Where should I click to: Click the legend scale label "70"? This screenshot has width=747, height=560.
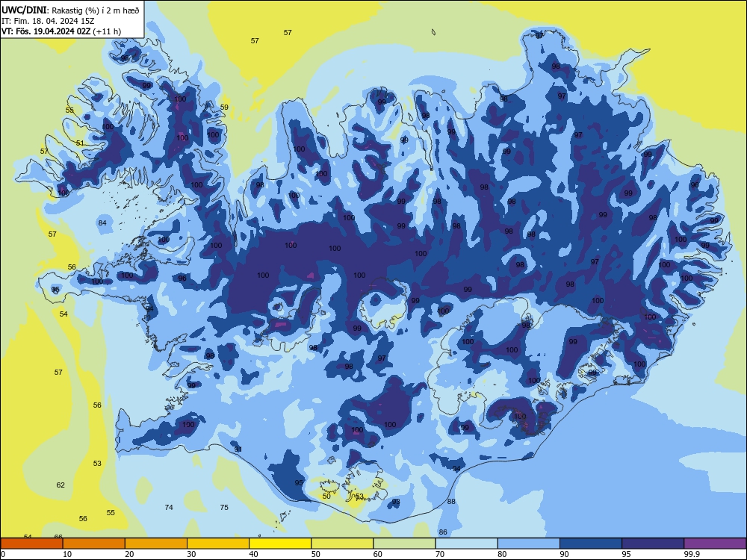tap(440, 554)
